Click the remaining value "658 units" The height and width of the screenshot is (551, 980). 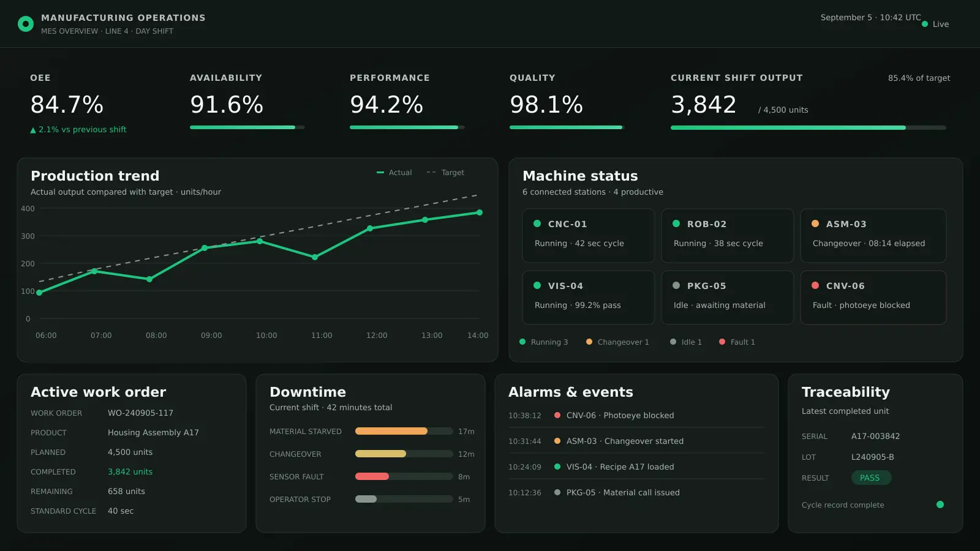coord(126,491)
